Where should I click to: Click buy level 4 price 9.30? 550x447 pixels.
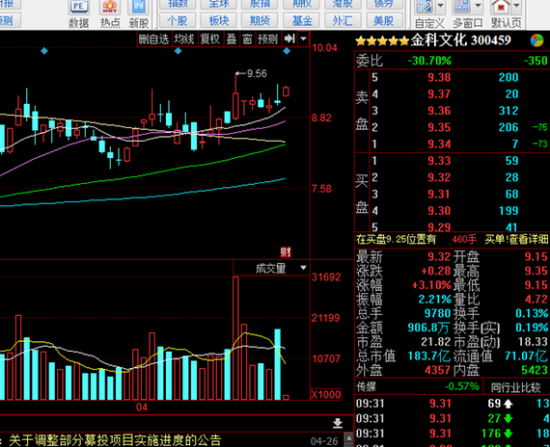click(439, 211)
